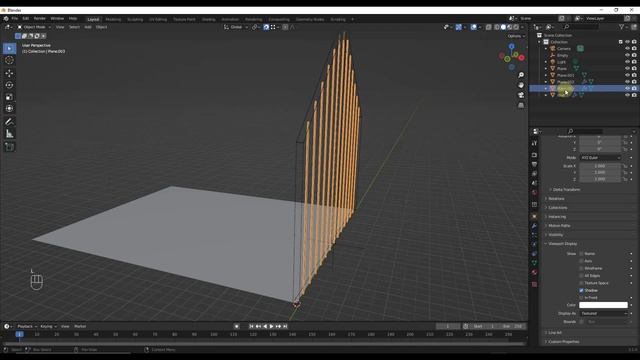
Task: Enable the All Edges checkbox
Action: point(581,276)
